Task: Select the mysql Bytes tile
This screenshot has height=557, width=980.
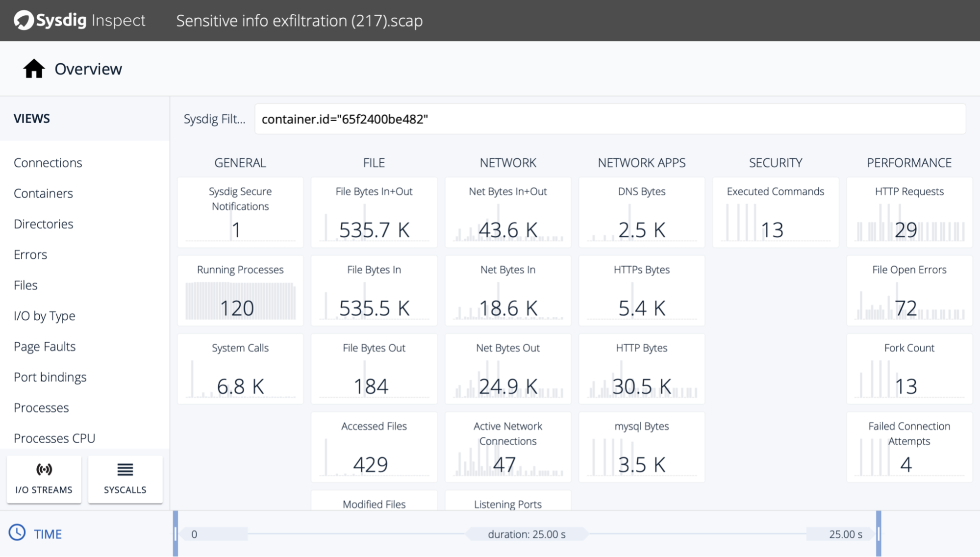Action: (641, 447)
